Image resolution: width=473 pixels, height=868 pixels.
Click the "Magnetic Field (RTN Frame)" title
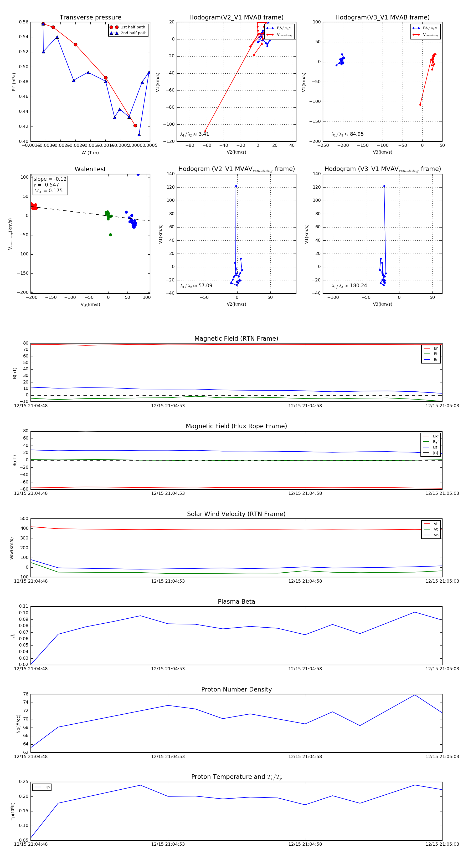236,339
